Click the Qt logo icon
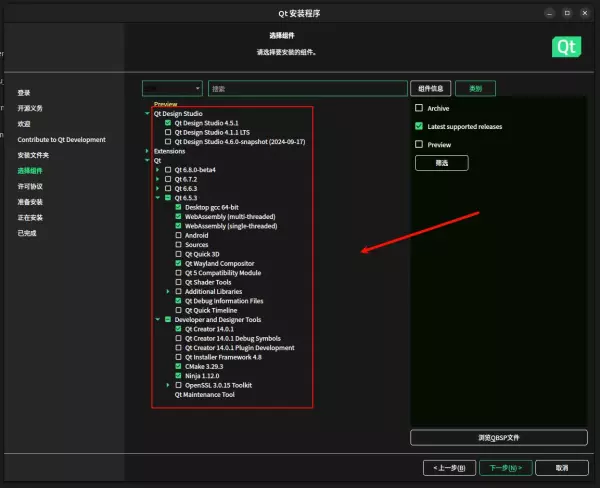The image size is (600, 488). (x=566, y=47)
